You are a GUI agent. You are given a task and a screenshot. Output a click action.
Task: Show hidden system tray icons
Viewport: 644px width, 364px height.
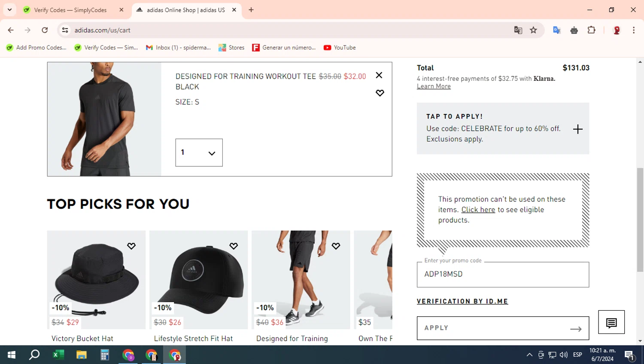[529, 355]
